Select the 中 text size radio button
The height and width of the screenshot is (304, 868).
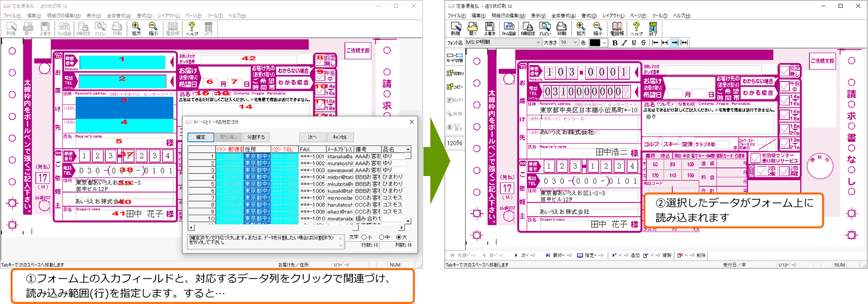381,237
